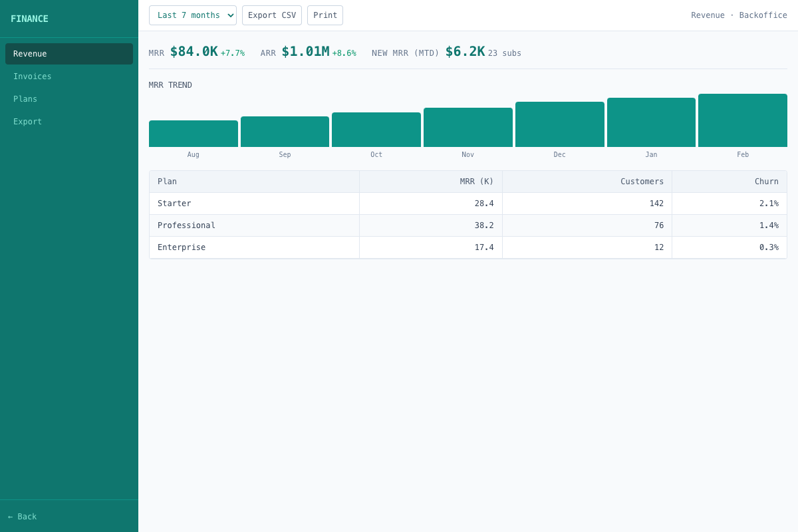This screenshot has height=532, width=798.
Task: Expand the time range selector chevron
Action: tap(229, 15)
